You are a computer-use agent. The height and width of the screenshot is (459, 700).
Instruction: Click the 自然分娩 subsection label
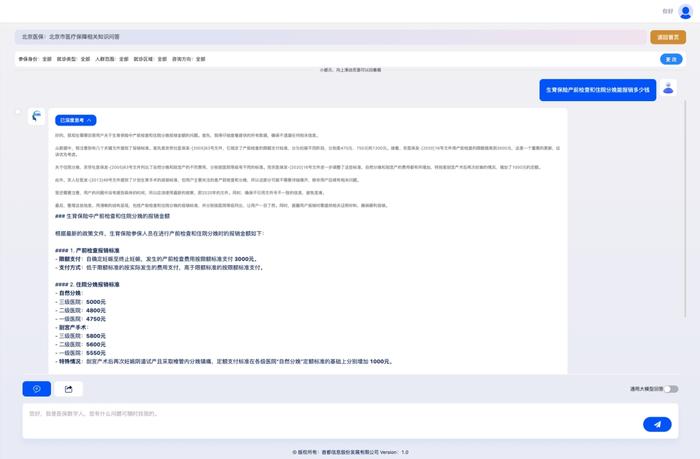click(69, 293)
